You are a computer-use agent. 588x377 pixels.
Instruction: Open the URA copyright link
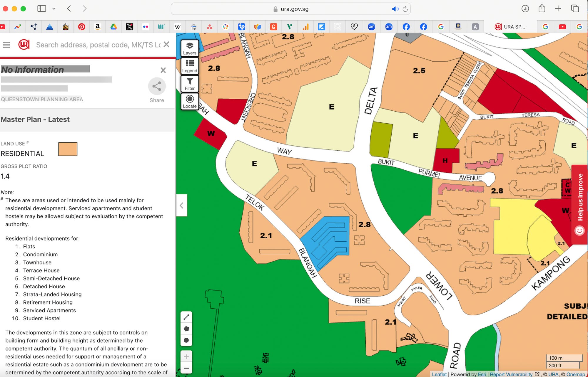[553, 374]
